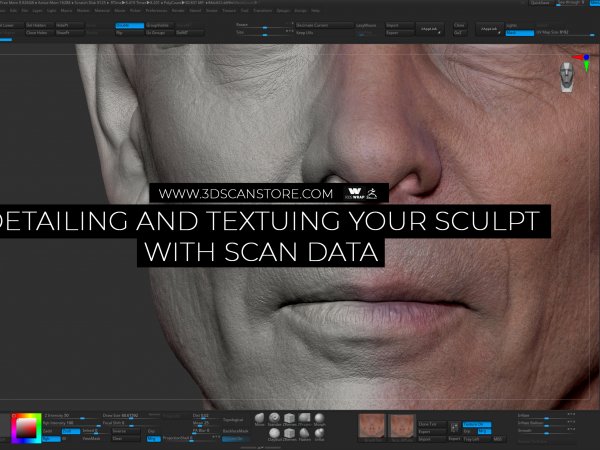Image resolution: width=600 pixels, height=450 pixels.
Task: Click the HidePt button
Action: [x=70, y=25]
